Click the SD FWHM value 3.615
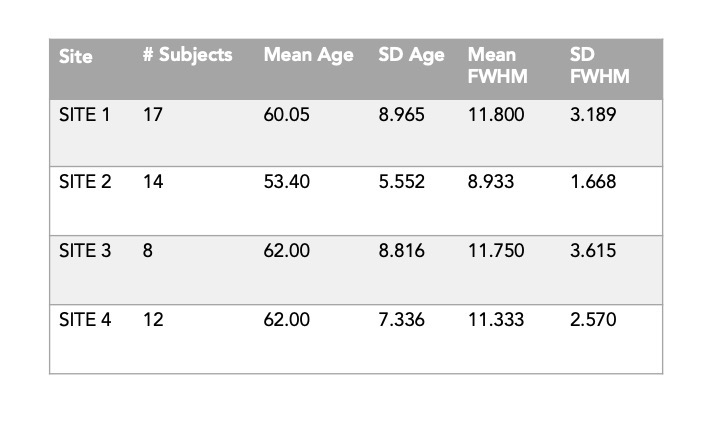Image resolution: width=707 pixels, height=440 pixels. (x=593, y=251)
